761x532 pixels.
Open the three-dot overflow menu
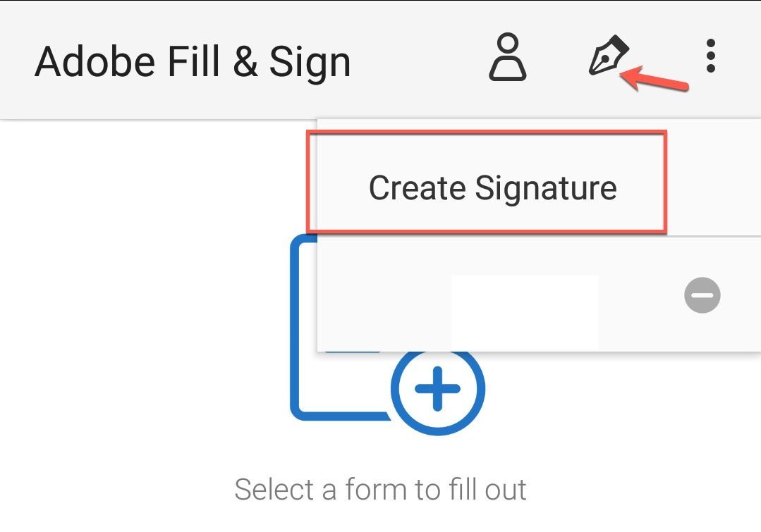click(710, 56)
